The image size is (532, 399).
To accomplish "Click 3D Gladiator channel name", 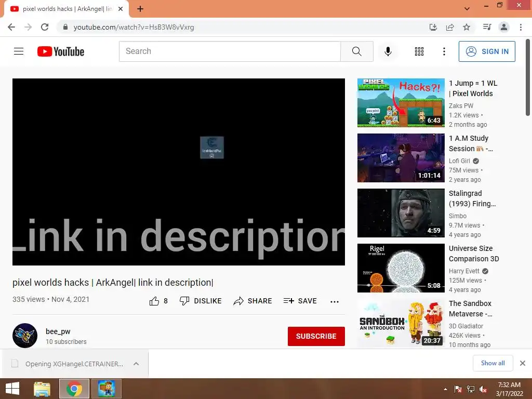I will point(466,326).
